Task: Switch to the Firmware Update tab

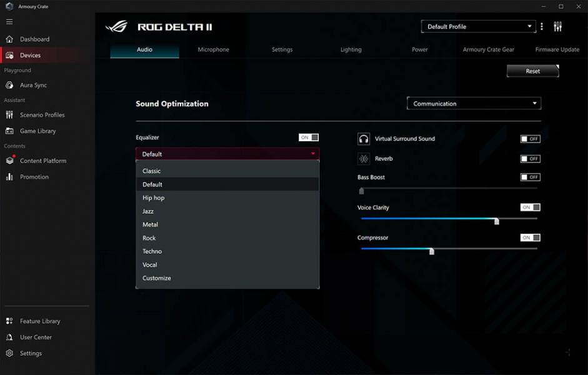Action: pyautogui.click(x=557, y=50)
